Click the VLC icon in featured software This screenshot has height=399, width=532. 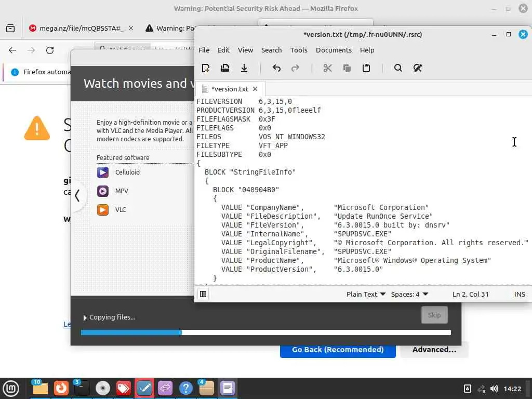click(103, 210)
